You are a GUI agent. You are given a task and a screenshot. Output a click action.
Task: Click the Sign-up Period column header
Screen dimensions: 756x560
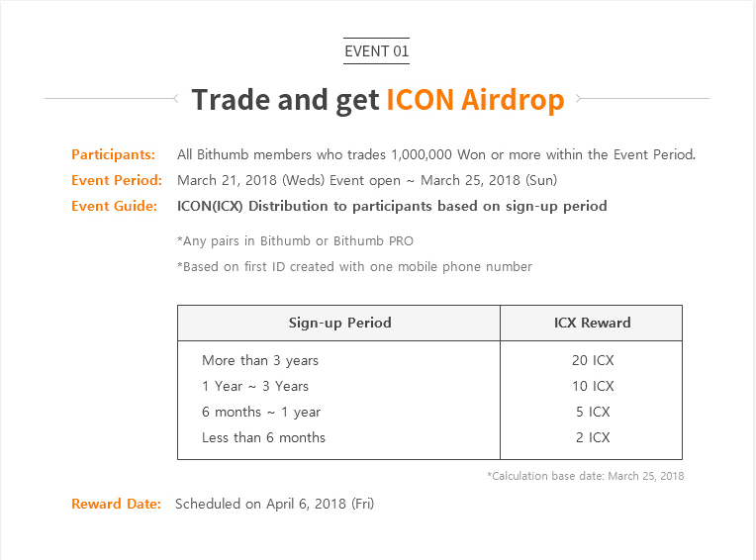click(x=339, y=323)
